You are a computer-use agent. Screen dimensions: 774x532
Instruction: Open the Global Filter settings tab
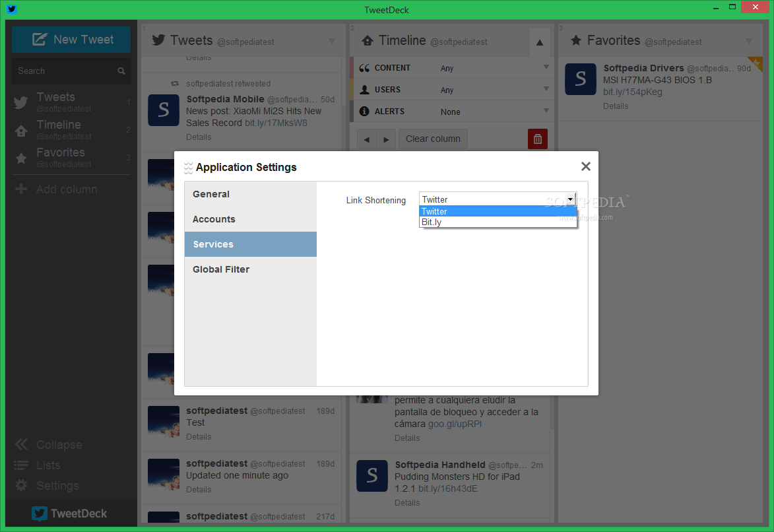click(251, 269)
